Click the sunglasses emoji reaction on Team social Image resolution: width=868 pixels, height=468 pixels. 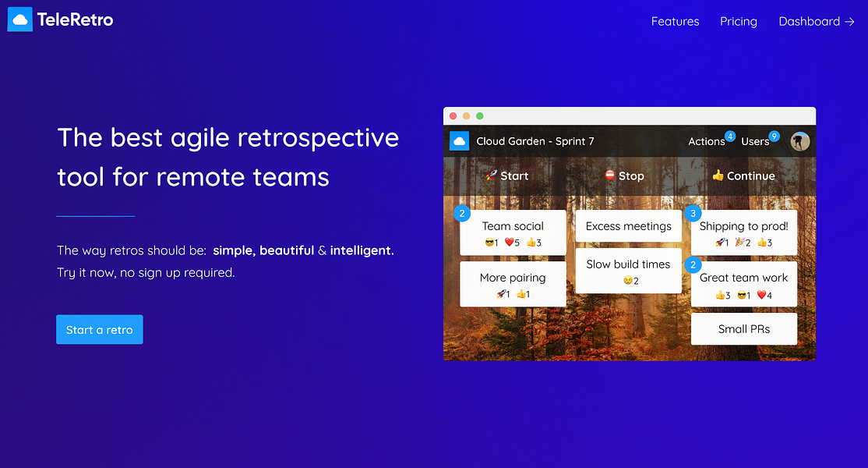(492, 243)
